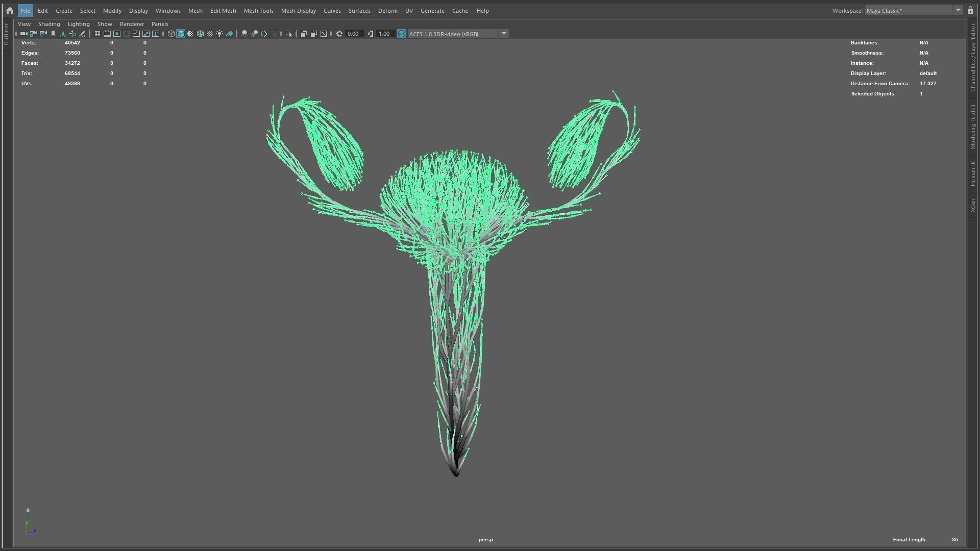The width and height of the screenshot is (980, 551).
Task: Click Screen Space Ambient Occlusion icon
Action: pyautogui.click(x=244, y=34)
